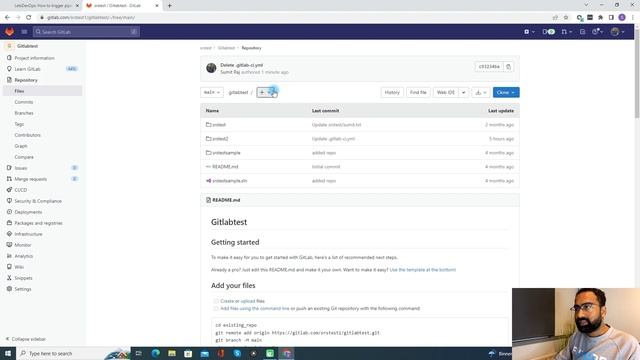640x360 pixels.
Task: Copy the commit SHA with clipboard icon
Action: coord(509,67)
